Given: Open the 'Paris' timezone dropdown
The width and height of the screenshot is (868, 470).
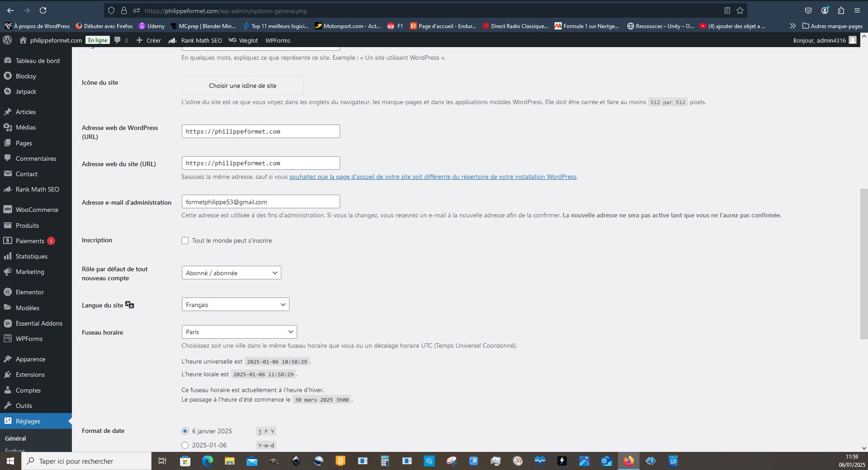Looking at the screenshot, I should coord(239,332).
